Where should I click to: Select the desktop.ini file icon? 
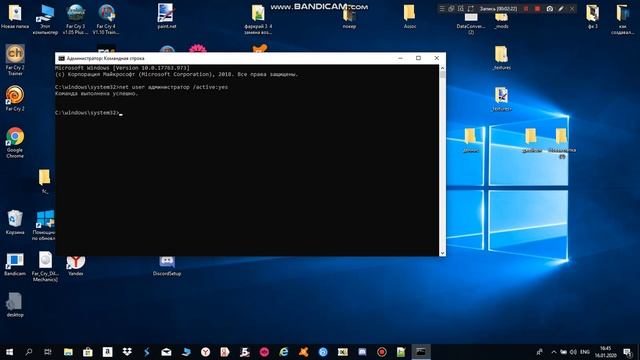[x=15, y=305]
